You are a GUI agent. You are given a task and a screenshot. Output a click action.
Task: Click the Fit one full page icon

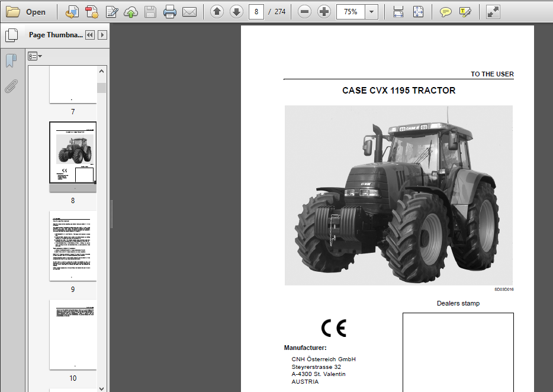tap(418, 12)
